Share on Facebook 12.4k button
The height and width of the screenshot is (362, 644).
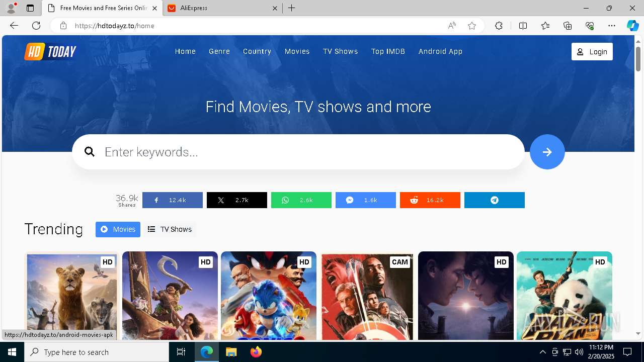173,200
